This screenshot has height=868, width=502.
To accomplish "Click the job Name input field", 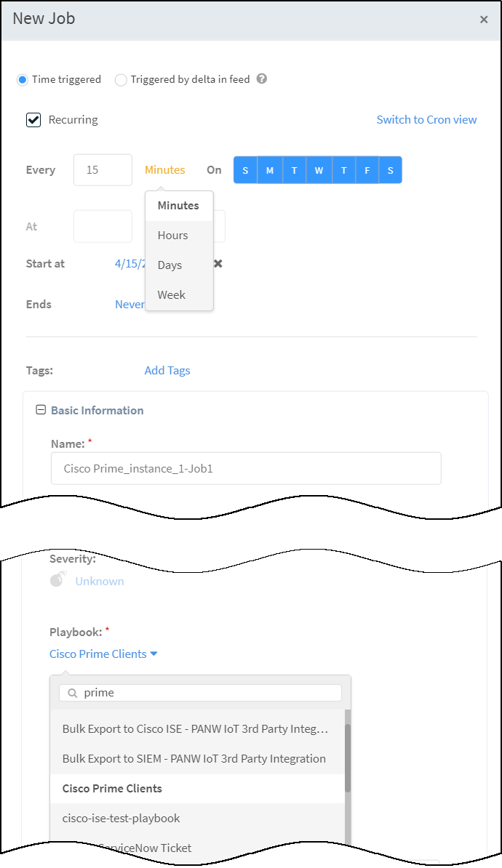I will (246, 468).
